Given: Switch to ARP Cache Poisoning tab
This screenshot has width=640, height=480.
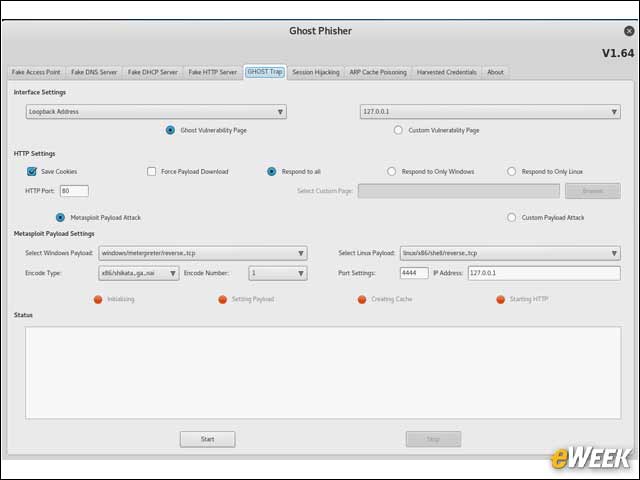Looking at the screenshot, I should (x=378, y=72).
